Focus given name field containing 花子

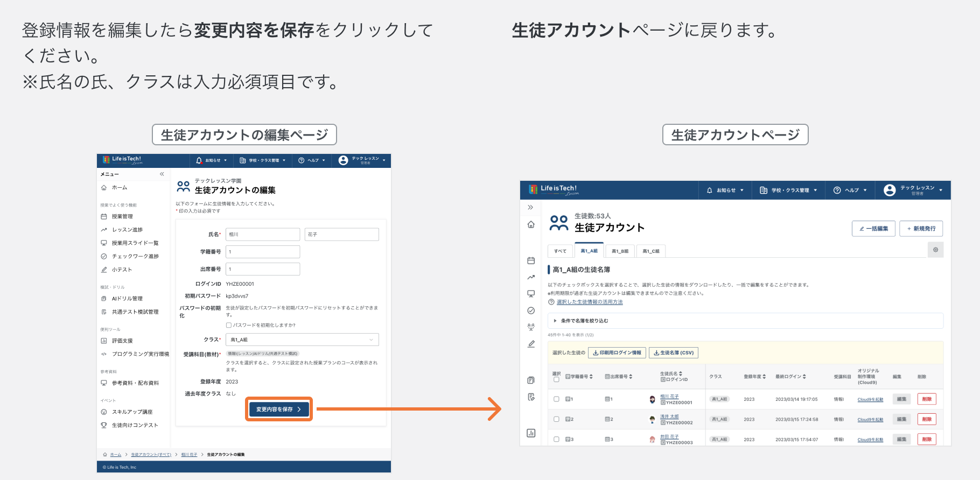coord(342,235)
